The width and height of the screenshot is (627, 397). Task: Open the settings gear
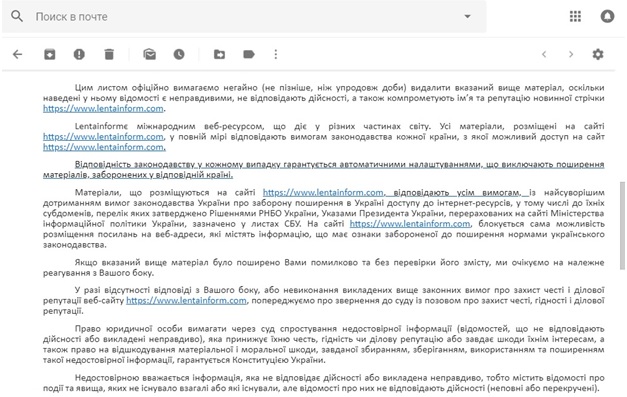coord(598,54)
